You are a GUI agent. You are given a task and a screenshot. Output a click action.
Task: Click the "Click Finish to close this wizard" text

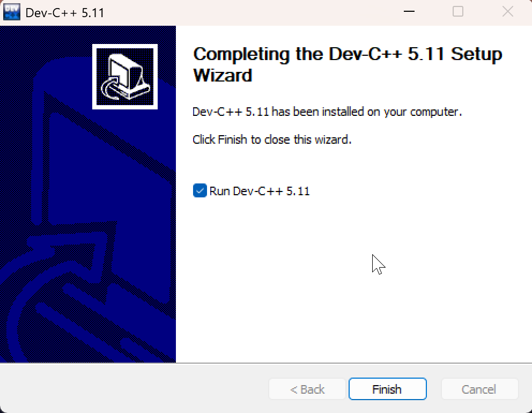coord(272,139)
